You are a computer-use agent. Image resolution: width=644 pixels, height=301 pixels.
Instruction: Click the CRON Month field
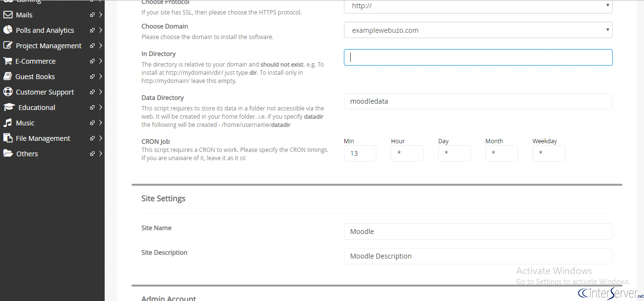tap(502, 153)
